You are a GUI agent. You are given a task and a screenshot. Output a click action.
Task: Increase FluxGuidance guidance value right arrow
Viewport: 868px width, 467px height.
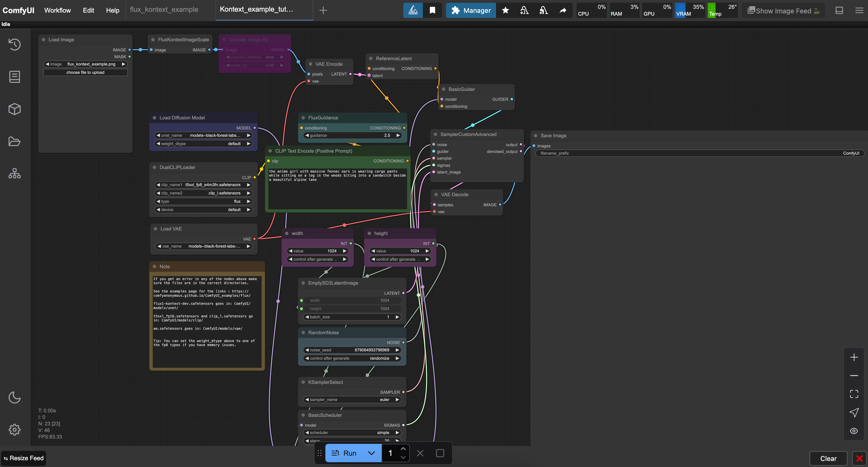point(398,135)
